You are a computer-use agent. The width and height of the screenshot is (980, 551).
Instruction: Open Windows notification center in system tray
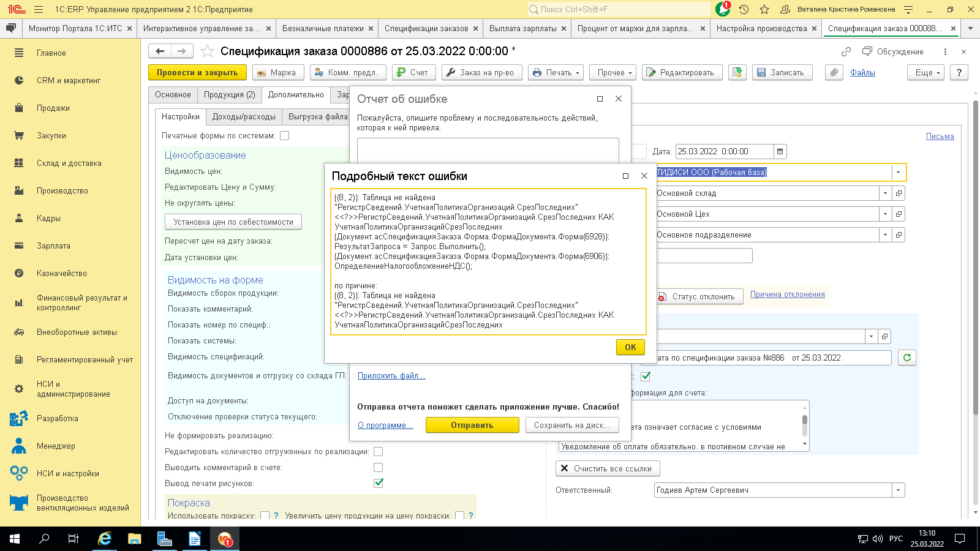[960, 539]
